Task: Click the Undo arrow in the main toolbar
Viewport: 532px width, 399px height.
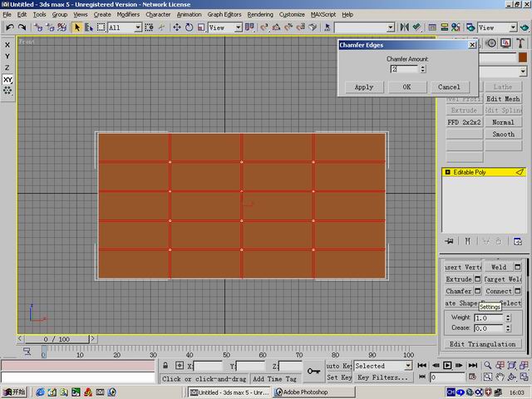Action: [x=9, y=27]
